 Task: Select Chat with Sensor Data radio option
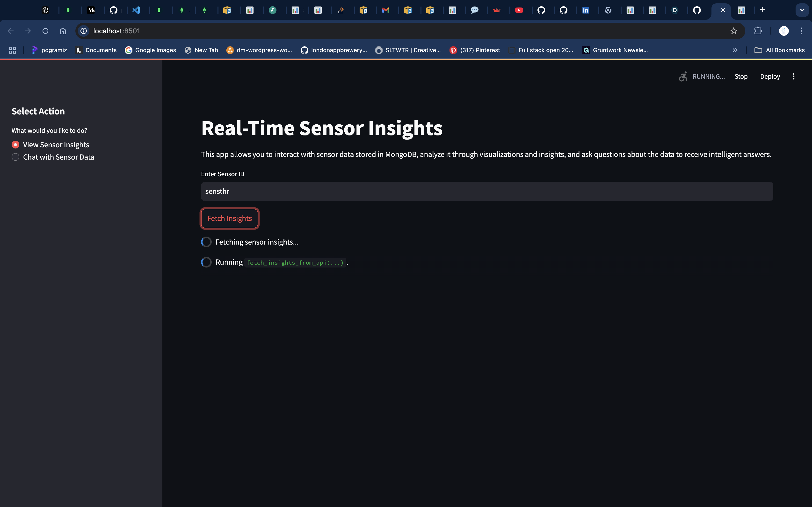point(15,157)
